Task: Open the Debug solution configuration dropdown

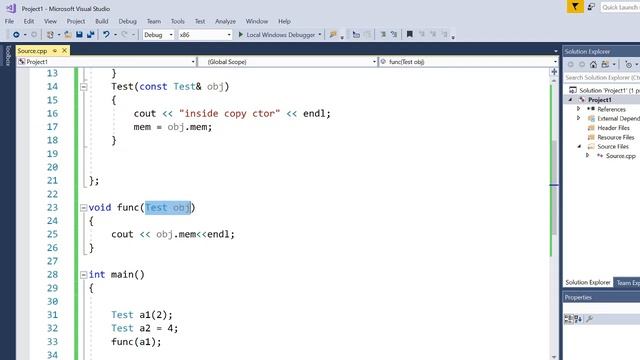Action: coord(158,35)
